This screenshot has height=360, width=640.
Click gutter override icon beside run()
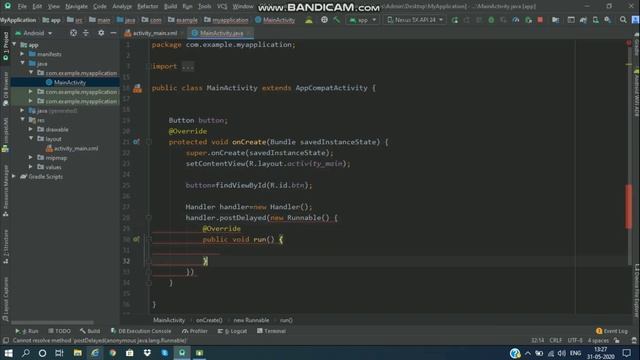(136, 239)
